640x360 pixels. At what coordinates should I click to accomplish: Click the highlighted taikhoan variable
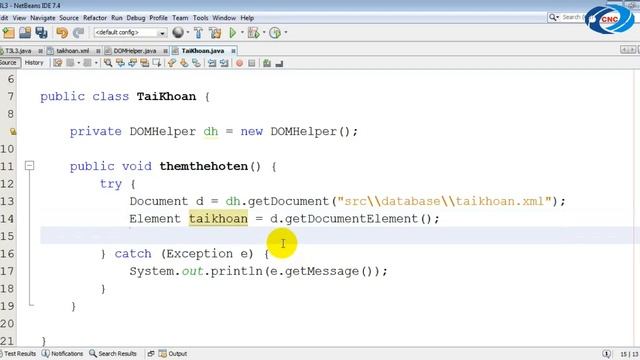point(218,219)
